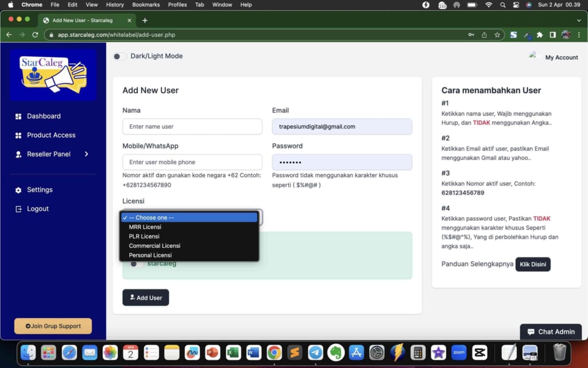Screen dimensions: 588x368
Task: Open Chrome extensions puzzle icon
Action: click(x=539, y=34)
